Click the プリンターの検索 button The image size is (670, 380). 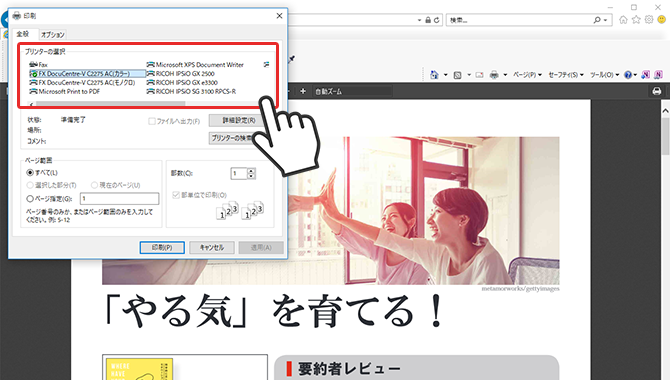(x=232, y=138)
